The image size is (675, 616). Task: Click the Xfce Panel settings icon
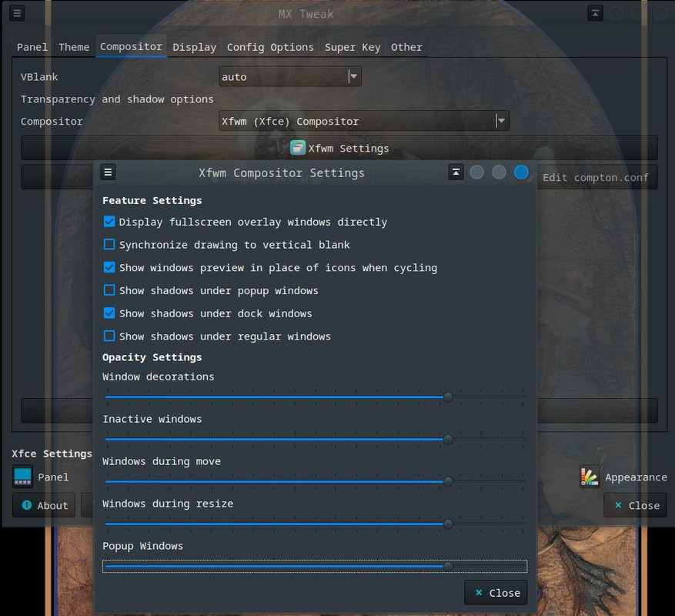(x=22, y=477)
